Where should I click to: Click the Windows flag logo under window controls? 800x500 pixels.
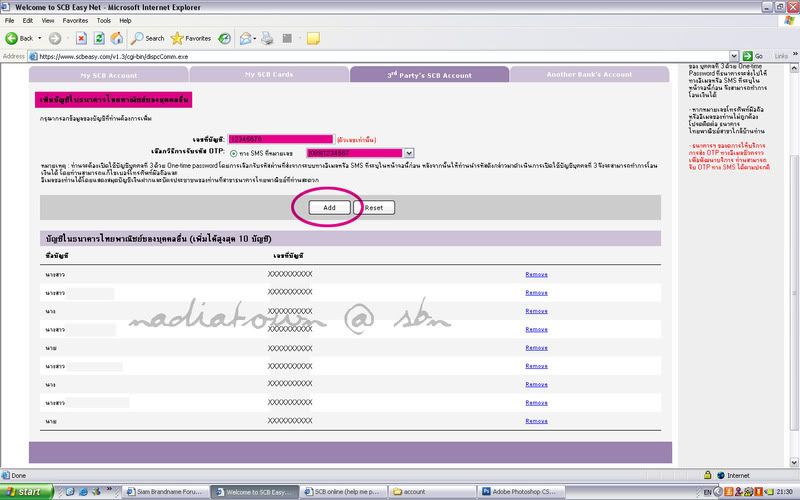click(x=790, y=20)
